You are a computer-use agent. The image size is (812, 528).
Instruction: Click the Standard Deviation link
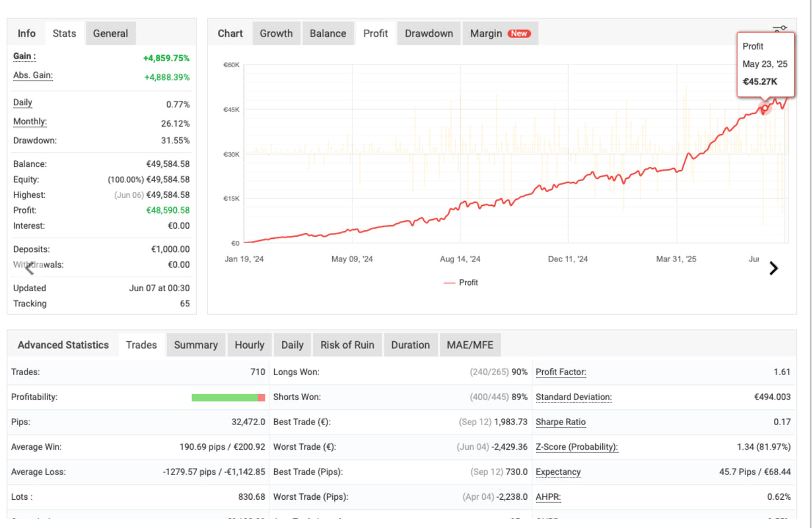574,397
